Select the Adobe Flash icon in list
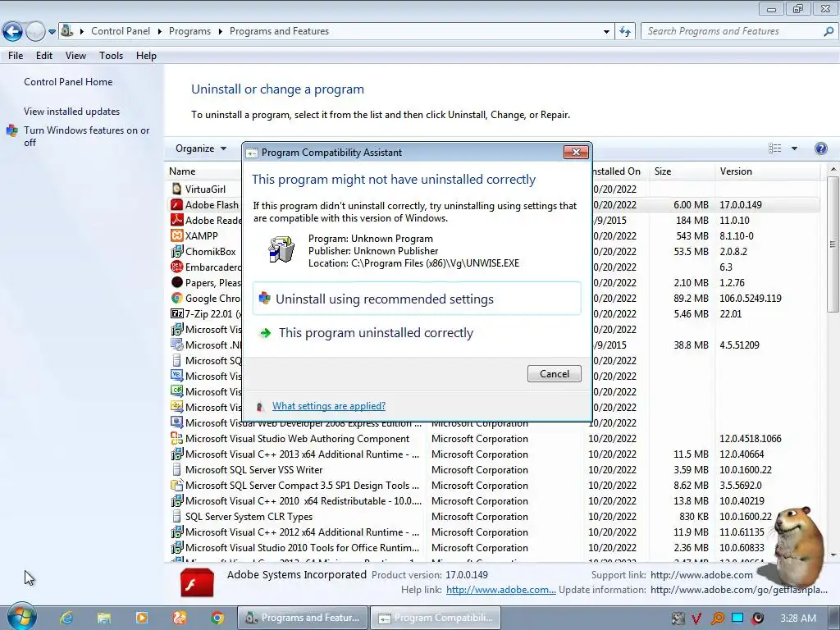Image resolution: width=840 pixels, height=630 pixels. (177, 204)
